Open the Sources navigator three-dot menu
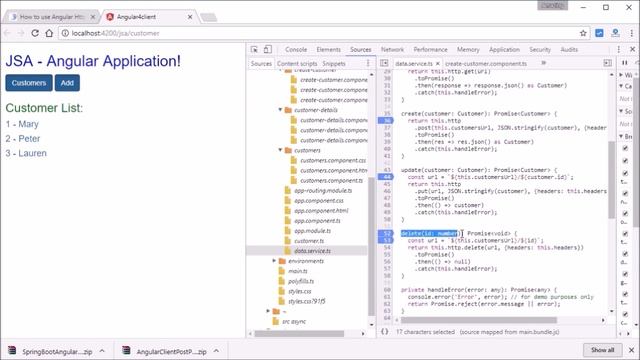The width and height of the screenshot is (640, 360). [x=368, y=63]
